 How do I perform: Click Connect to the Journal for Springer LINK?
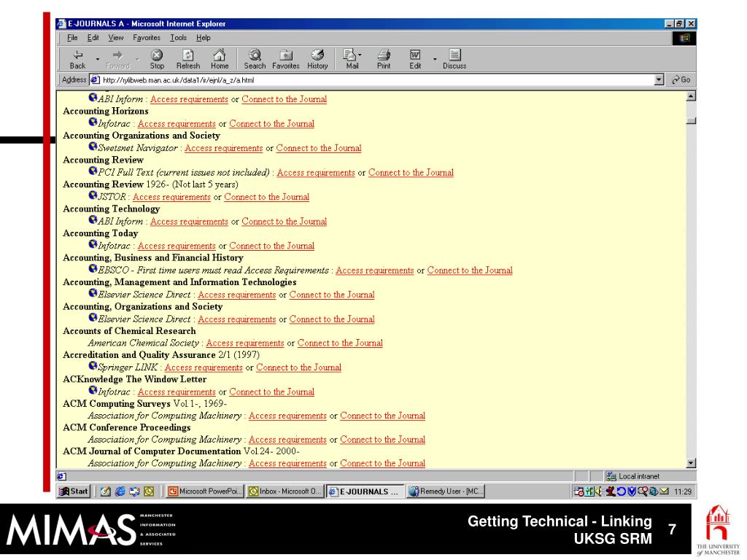[x=298, y=367]
